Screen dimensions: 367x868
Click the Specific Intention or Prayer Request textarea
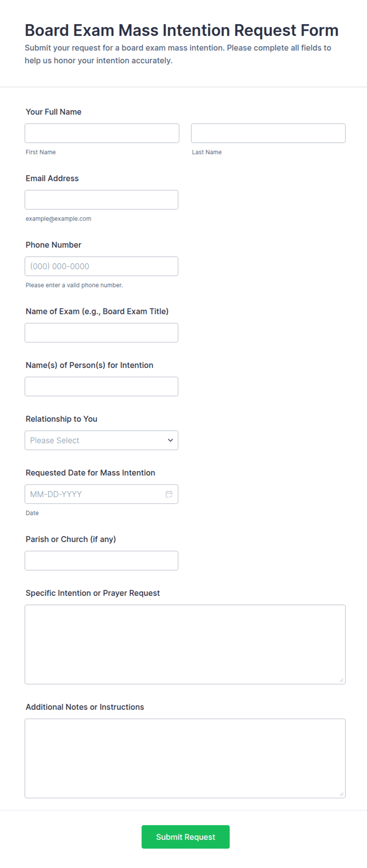[x=185, y=644]
